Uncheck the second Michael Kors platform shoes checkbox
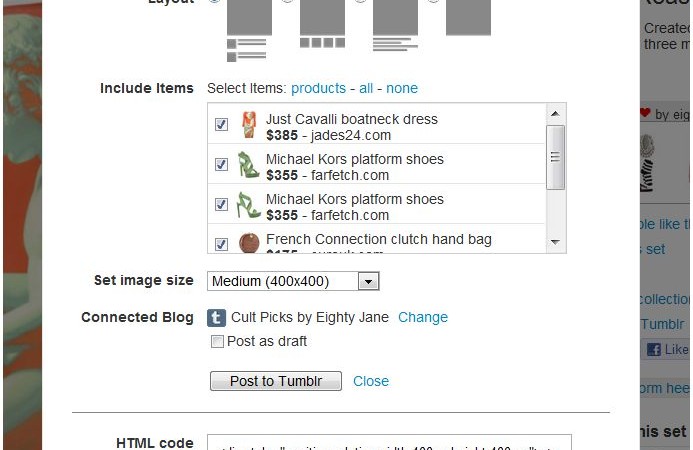This screenshot has width=693, height=450. pyautogui.click(x=221, y=204)
